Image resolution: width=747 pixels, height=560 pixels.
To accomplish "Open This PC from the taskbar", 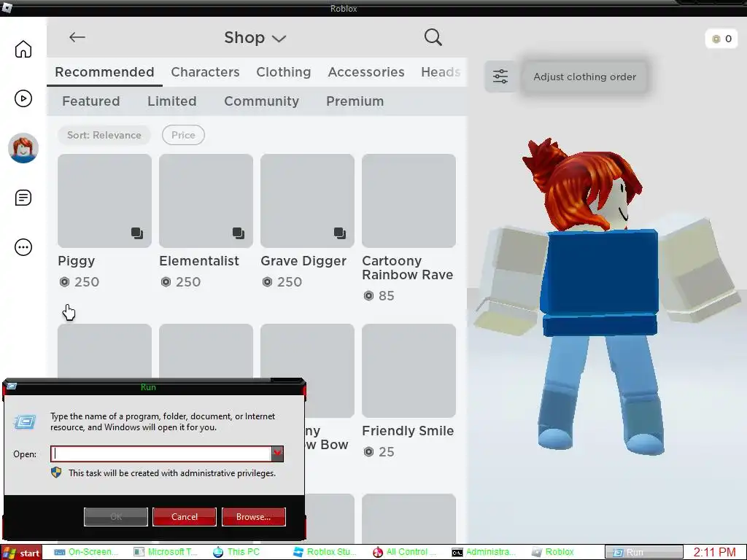I will tap(237, 552).
